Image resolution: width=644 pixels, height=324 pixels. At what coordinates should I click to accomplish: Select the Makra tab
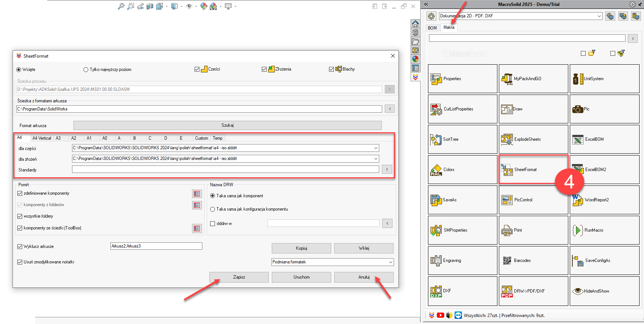coord(449,27)
